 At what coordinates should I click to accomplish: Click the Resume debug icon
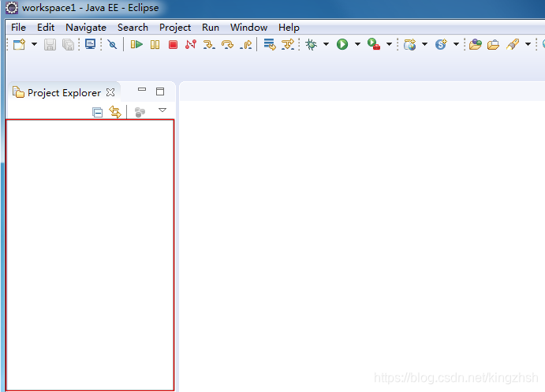[x=136, y=44]
